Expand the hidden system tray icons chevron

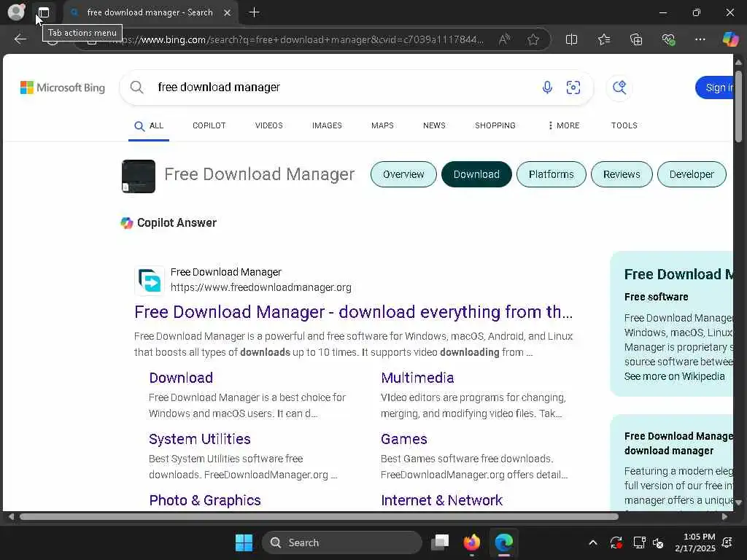593,542
